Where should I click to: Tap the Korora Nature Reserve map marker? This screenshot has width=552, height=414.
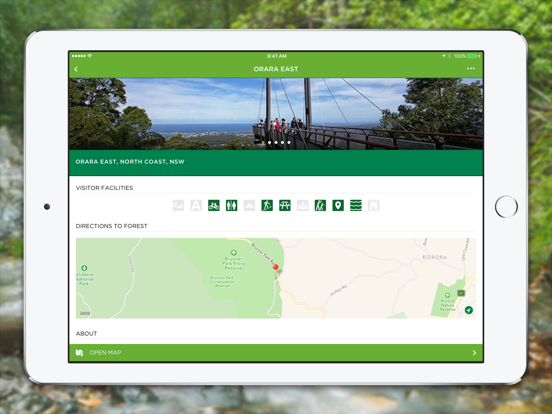(447, 295)
